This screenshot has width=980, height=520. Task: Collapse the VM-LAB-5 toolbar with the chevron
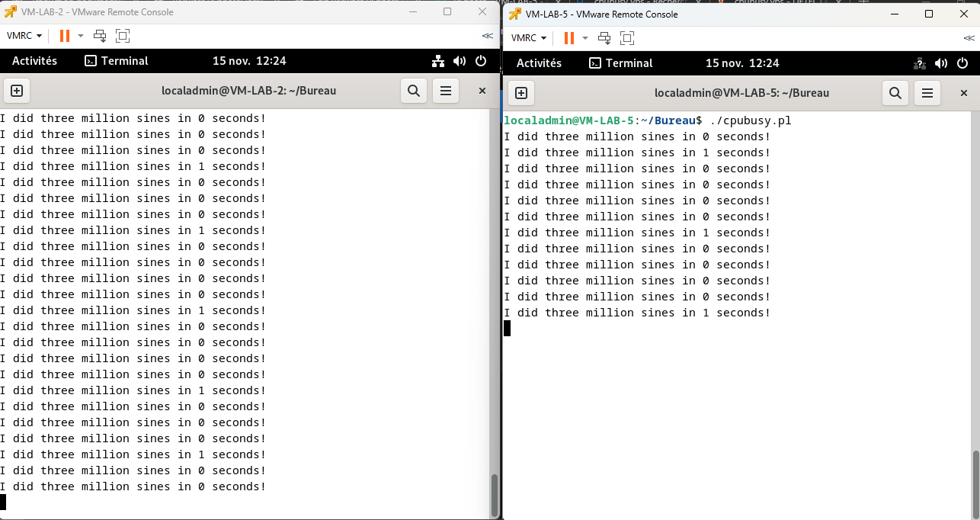pos(969,37)
